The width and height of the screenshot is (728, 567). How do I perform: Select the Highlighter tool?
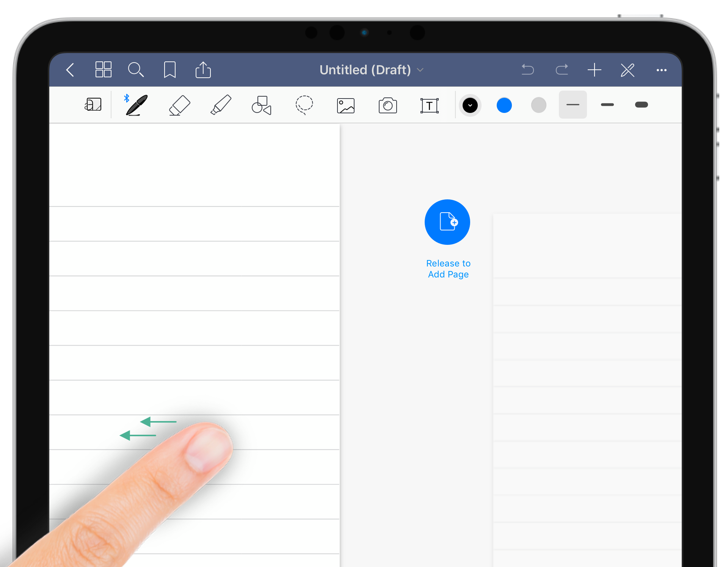(x=220, y=105)
